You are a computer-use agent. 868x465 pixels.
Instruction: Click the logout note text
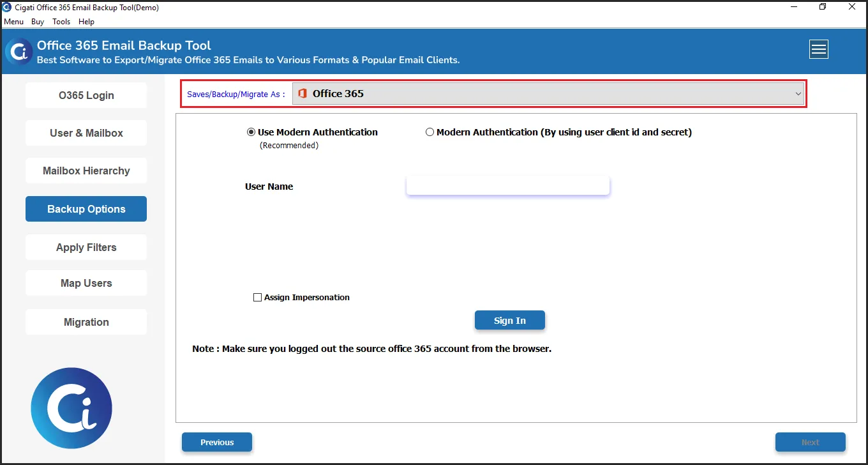point(371,349)
